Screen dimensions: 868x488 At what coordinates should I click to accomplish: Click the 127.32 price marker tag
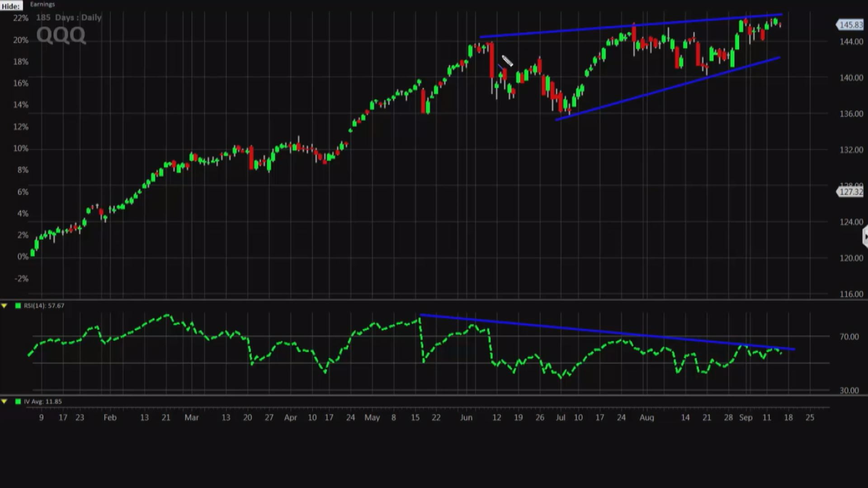[850, 192]
